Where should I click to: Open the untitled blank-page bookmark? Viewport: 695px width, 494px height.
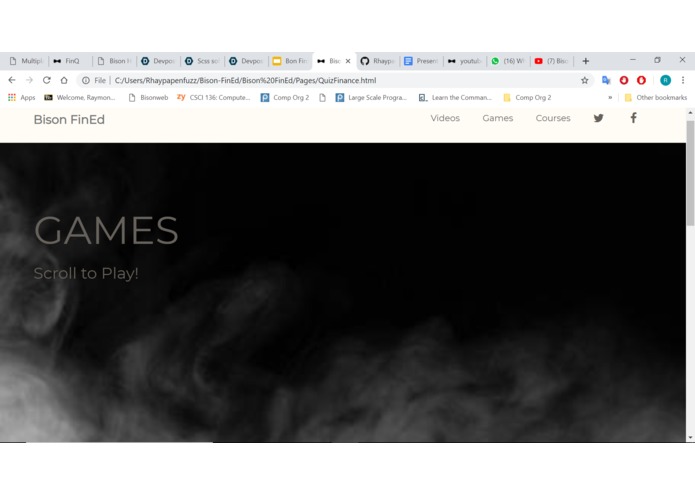[x=322, y=97]
